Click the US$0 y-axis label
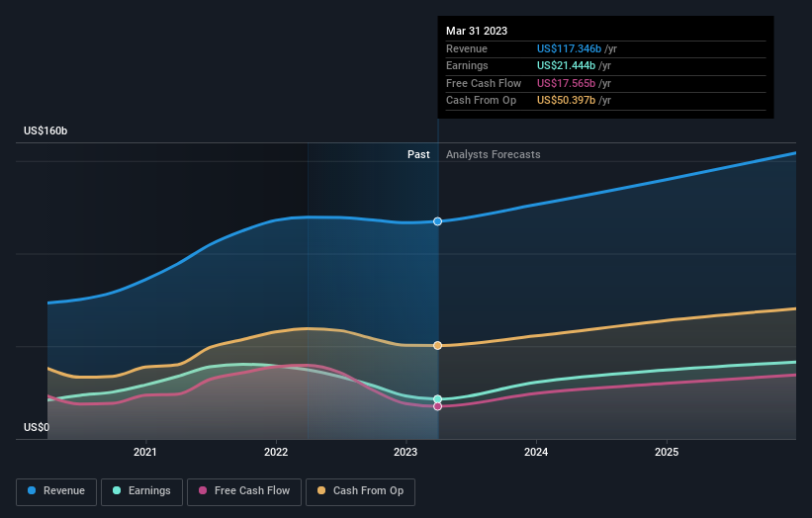 37,427
